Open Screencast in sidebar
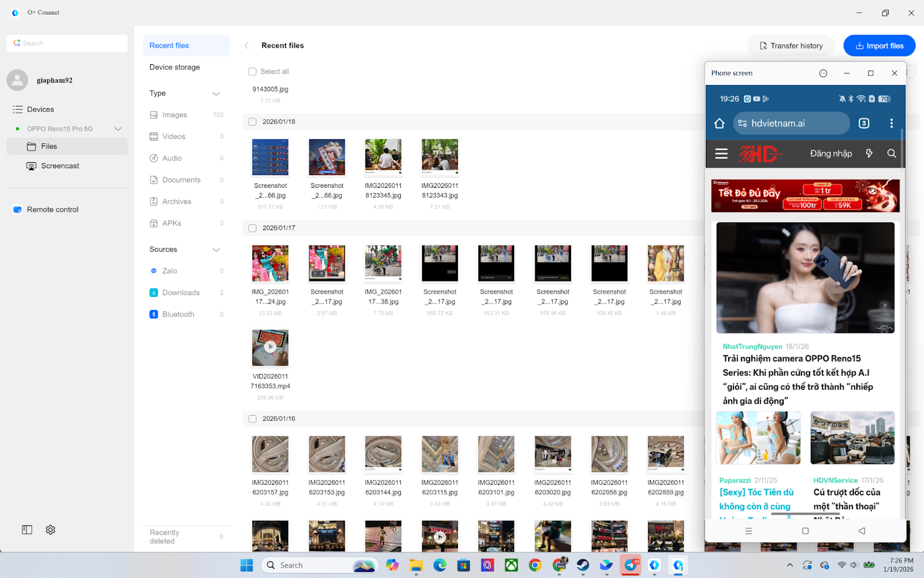This screenshot has height=578, width=924. (67, 166)
